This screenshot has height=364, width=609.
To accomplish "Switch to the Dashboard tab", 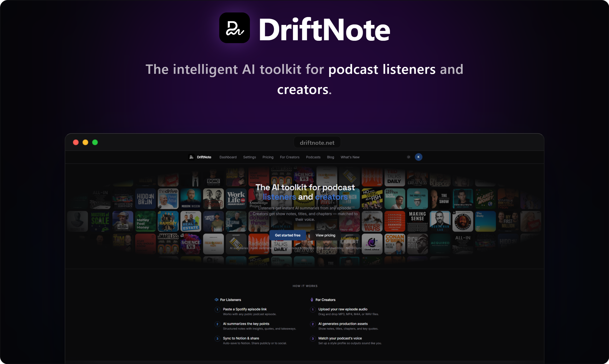I will [x=228, y=157].
